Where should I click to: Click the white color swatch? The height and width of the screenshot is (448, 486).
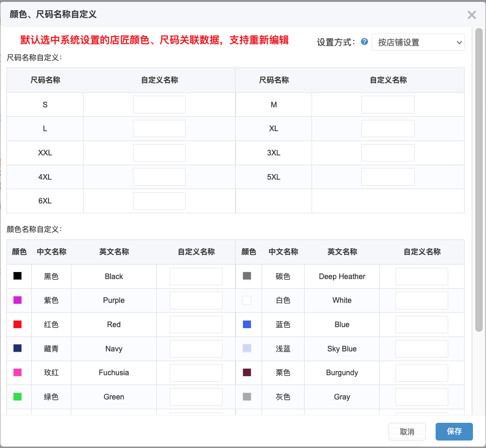(247, 300)
